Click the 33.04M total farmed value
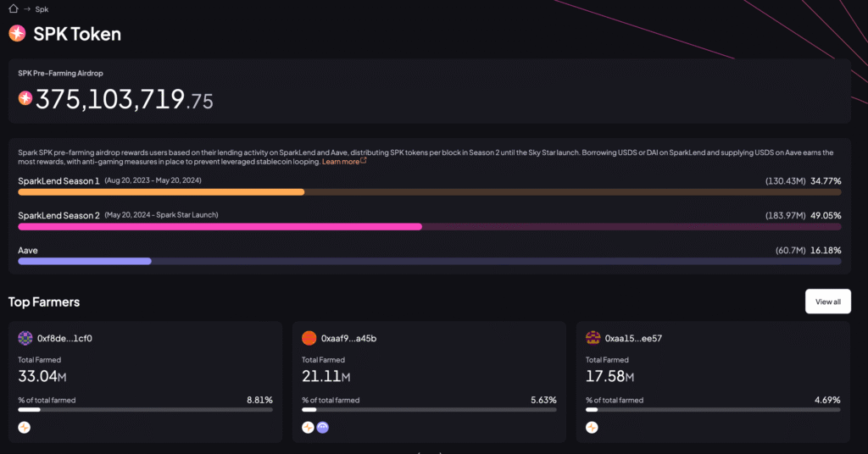 point(42,376)
